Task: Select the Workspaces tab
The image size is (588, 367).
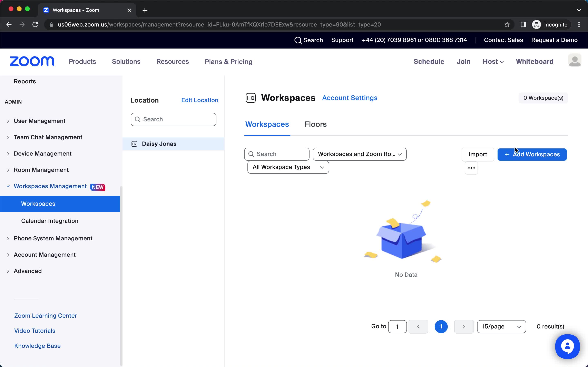Action: [267, 124]
